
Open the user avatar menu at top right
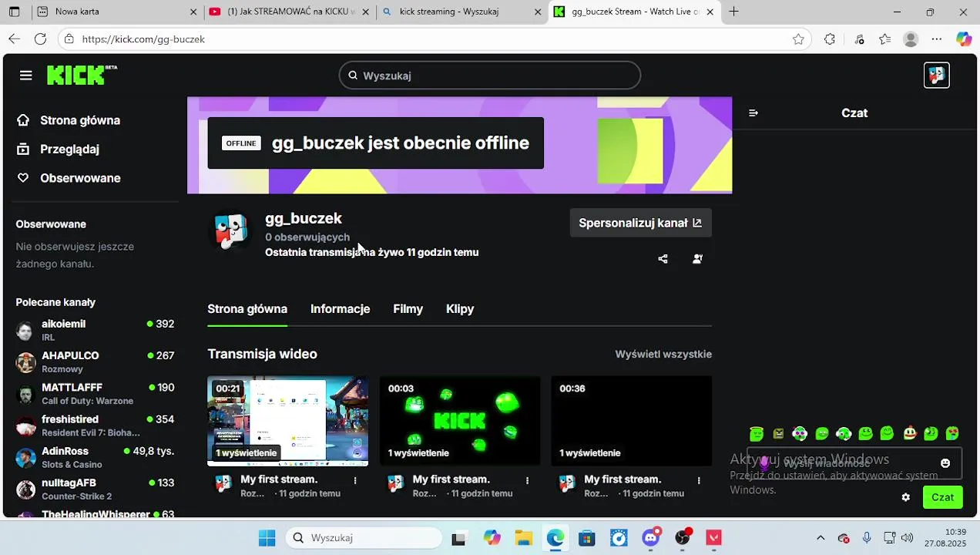pos(936,75)
